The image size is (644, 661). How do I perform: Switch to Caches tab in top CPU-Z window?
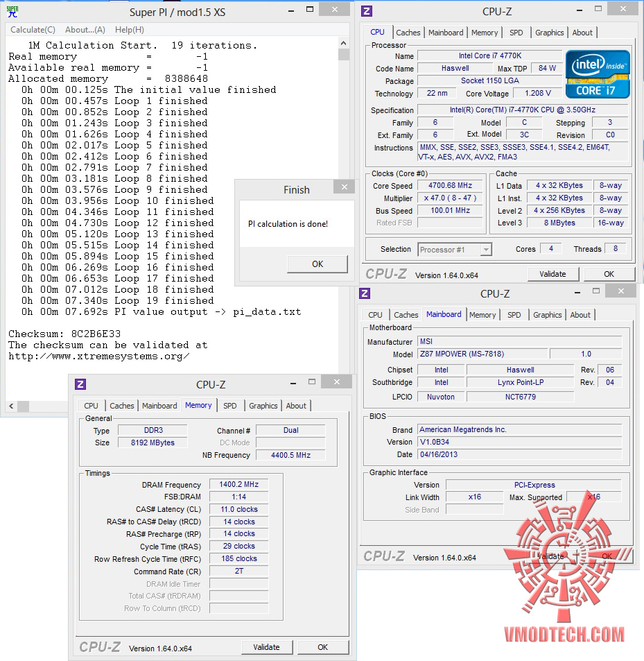coord(408,33)
